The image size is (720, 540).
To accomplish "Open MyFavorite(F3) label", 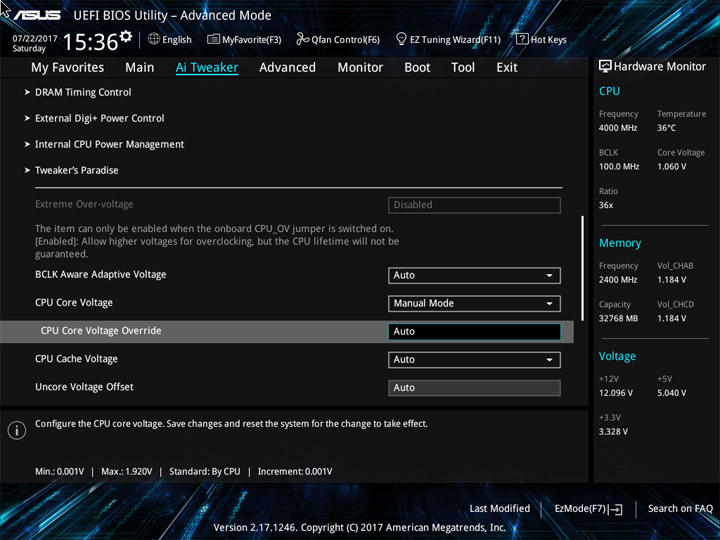I will 252,40.
